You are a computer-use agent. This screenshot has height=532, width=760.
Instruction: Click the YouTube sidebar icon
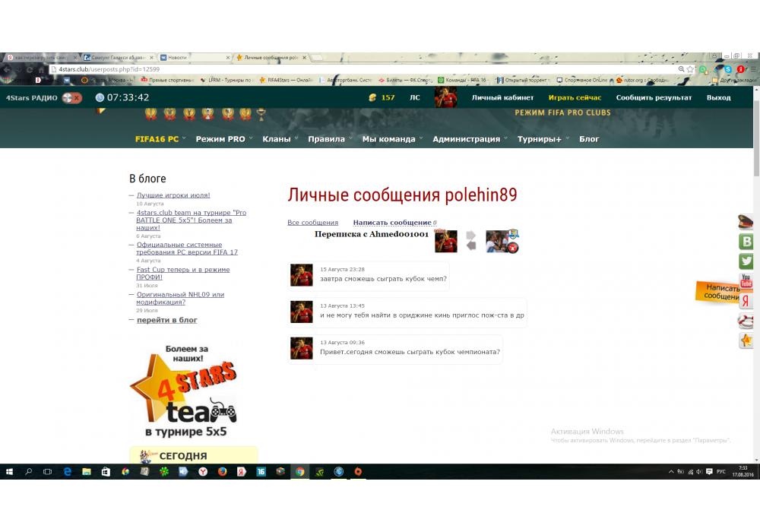pyautogui.click(x=746, y=281)
